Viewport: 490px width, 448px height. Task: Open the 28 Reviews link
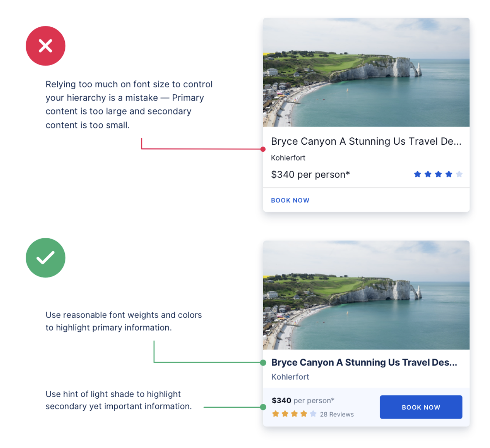(337, 415)
